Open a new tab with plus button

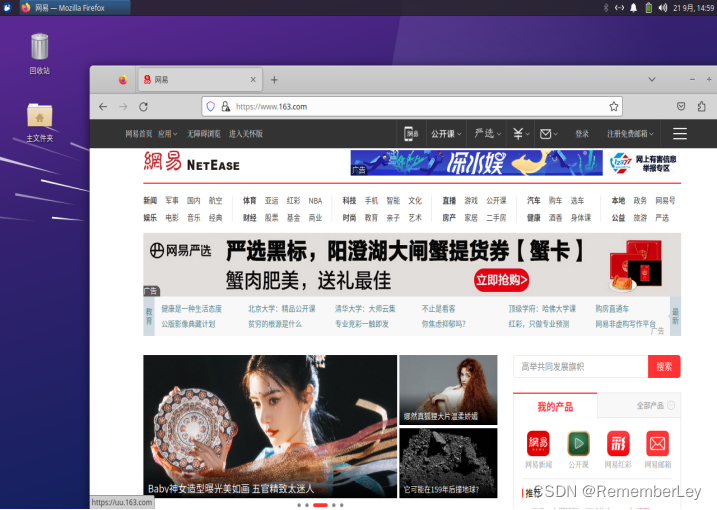coord(274,80)
